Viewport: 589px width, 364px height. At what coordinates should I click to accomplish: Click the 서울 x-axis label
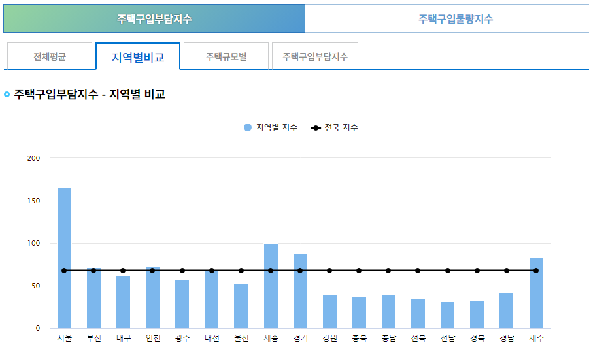[64, 338]
